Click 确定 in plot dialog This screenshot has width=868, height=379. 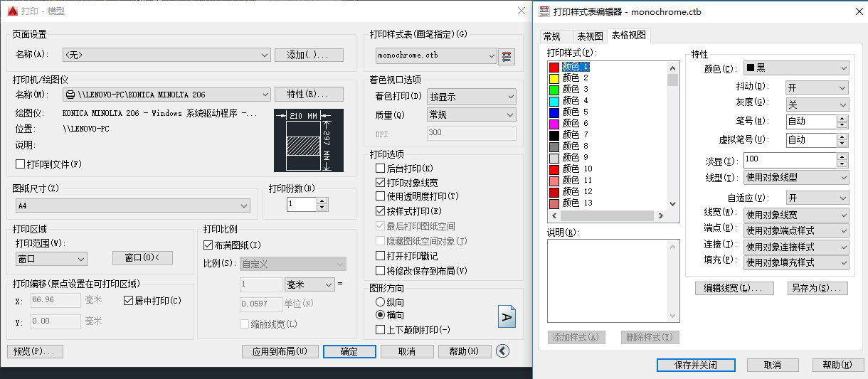pos(349,351)
